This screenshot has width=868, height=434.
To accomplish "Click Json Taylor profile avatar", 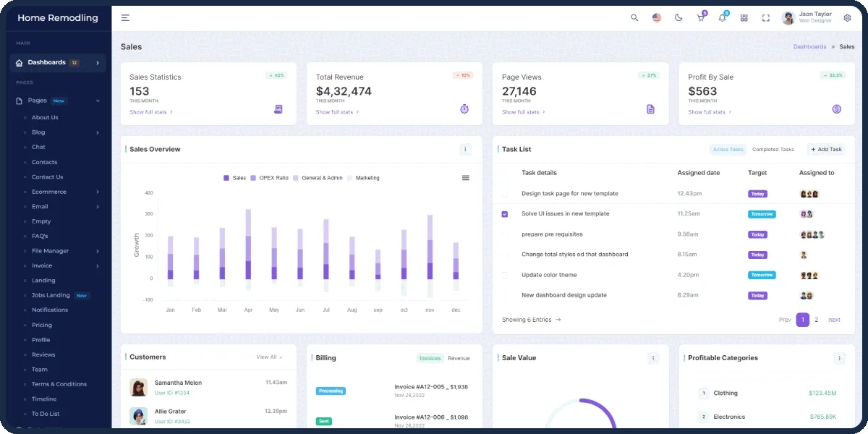I will coord(788,17).
